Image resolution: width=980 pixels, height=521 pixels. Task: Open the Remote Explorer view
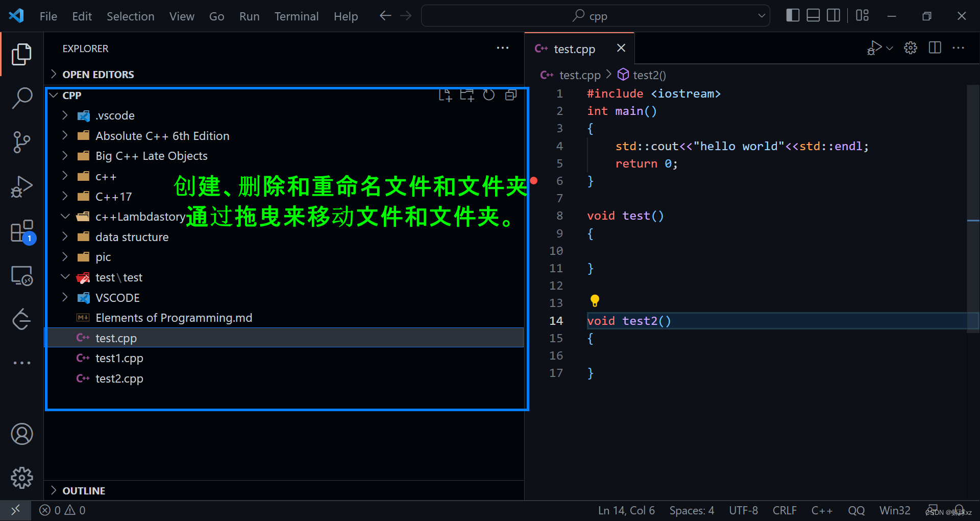pyautogui.click(x=21, y=276)
